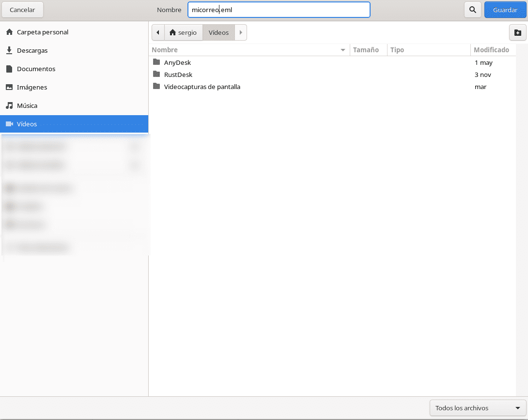528x420 pixels.
Task: Click the filename input containing micorreo.eml
Action: click(279, 10)
